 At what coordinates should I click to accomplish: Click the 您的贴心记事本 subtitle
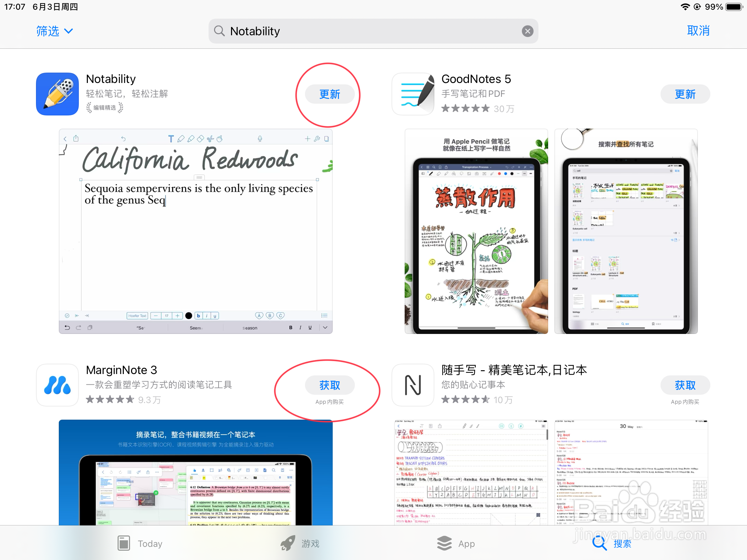pyautogui.click(x=473, y=385)
